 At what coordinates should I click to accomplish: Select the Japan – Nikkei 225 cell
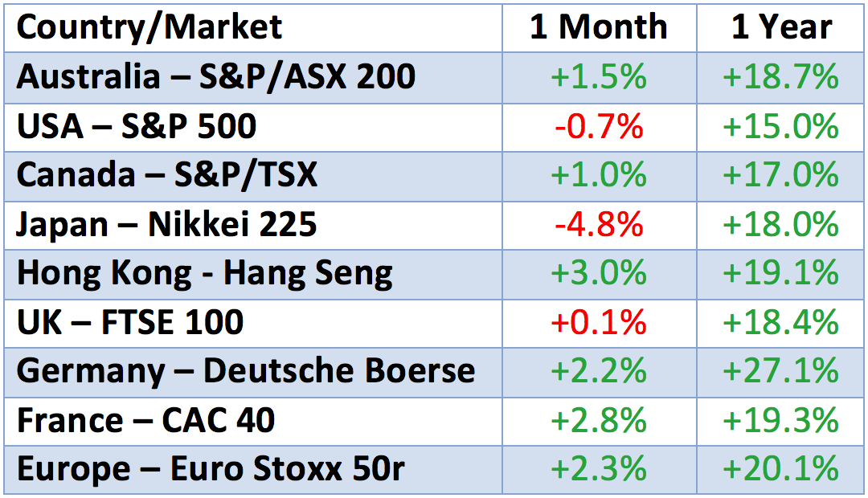coord(167,224)
